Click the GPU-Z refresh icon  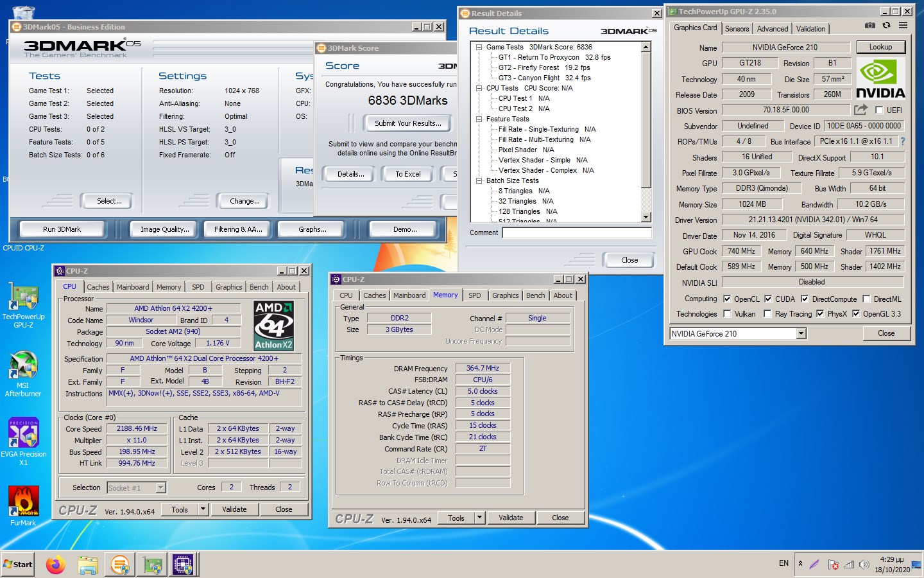[x=886, y=26]
